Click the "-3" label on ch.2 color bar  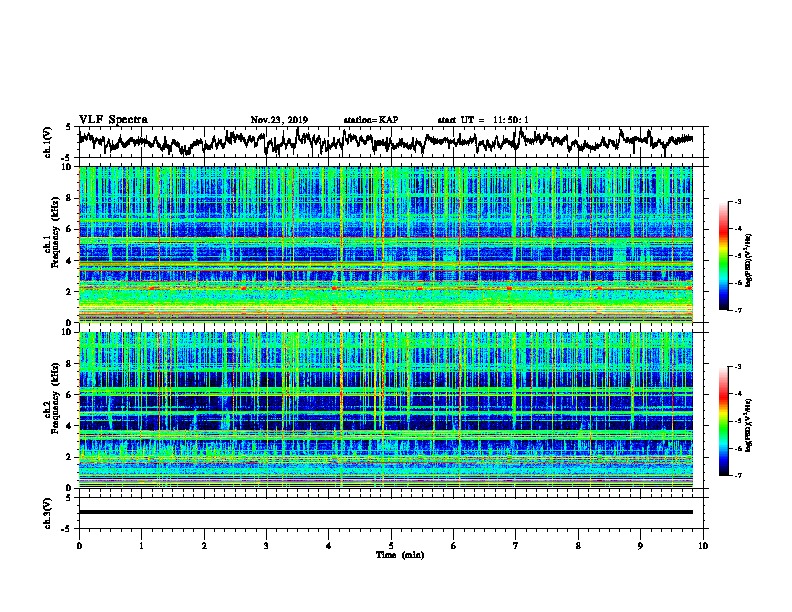[x=737, y=367]
